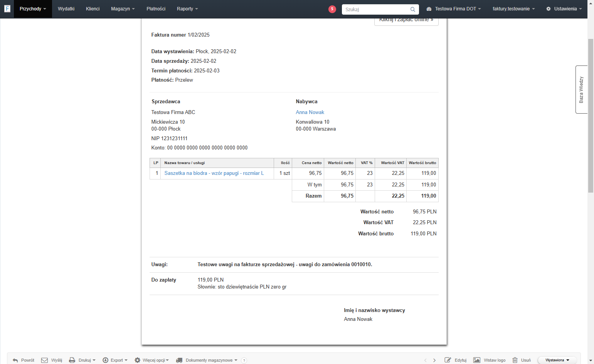Select the Testowa Firma ABC seller name

(173, 112)
